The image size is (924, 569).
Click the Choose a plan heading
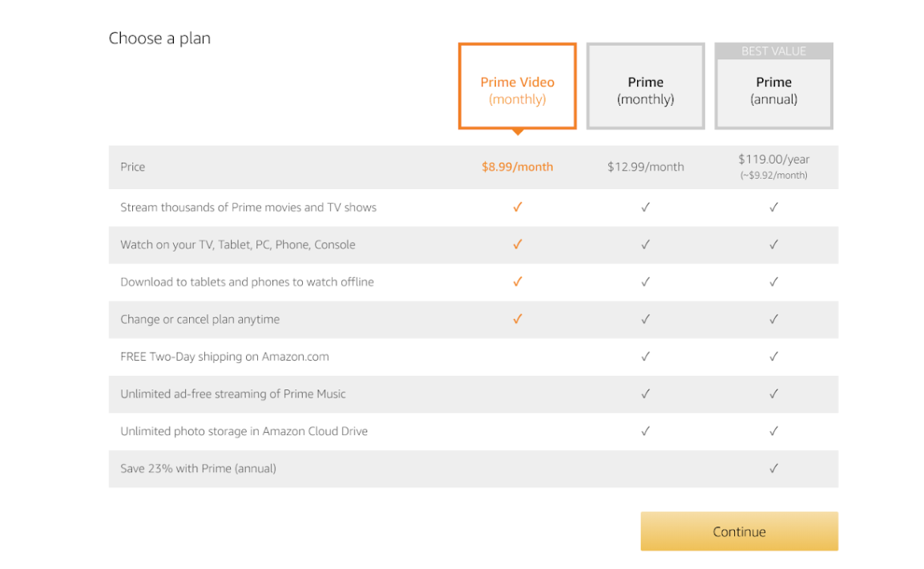pos(159,38)
